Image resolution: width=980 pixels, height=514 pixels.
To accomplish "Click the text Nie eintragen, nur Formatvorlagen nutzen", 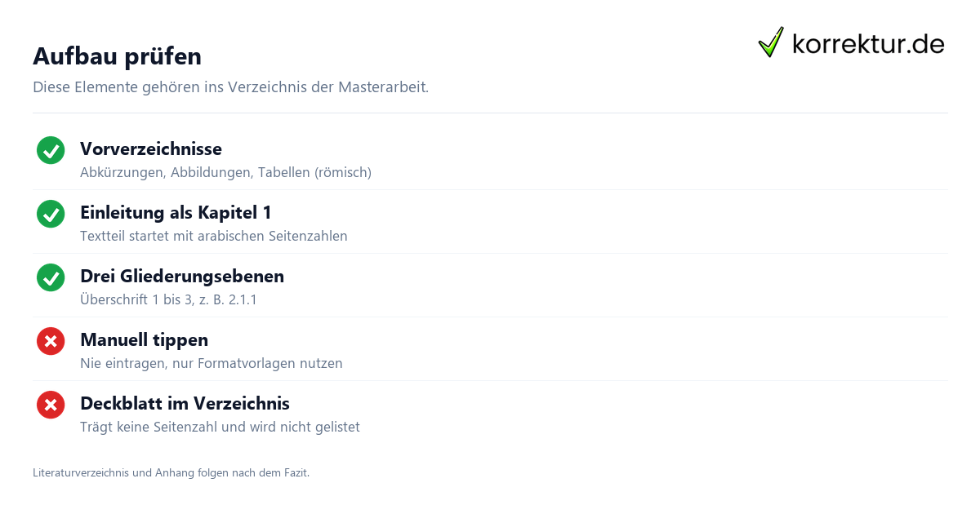I will coord(212,363).
